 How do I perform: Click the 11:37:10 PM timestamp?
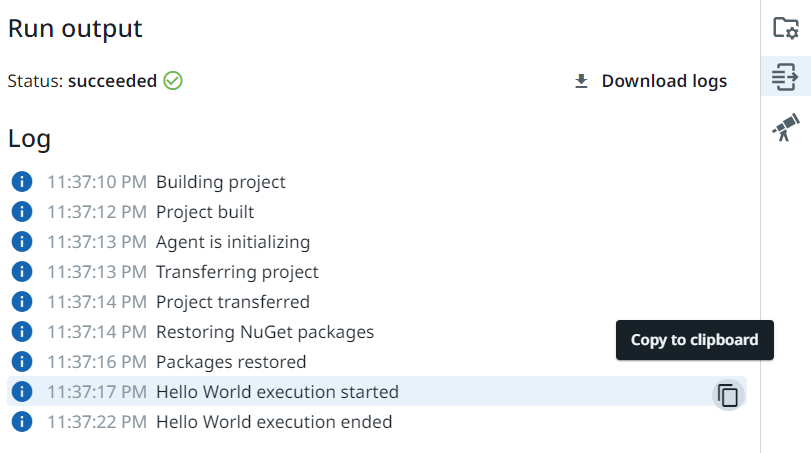97,182
